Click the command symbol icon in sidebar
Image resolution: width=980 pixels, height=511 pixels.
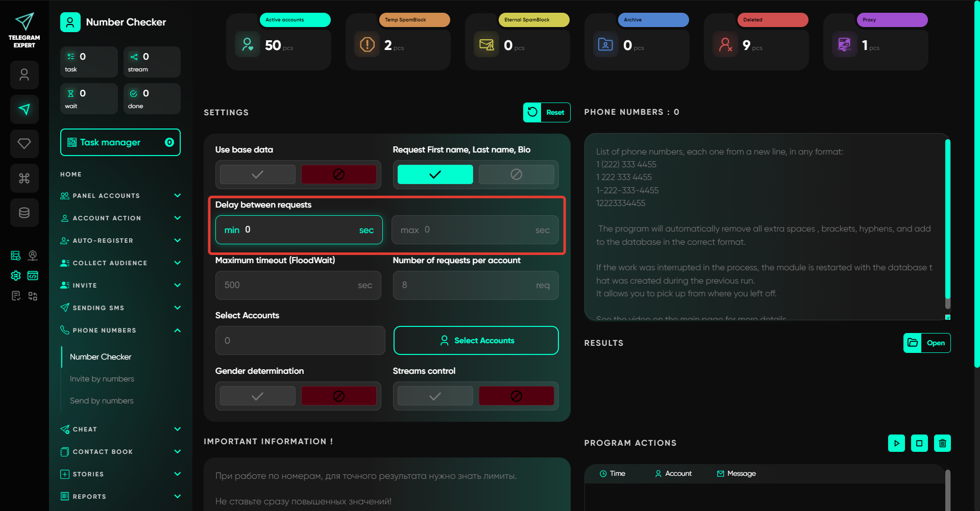[24, 178]
